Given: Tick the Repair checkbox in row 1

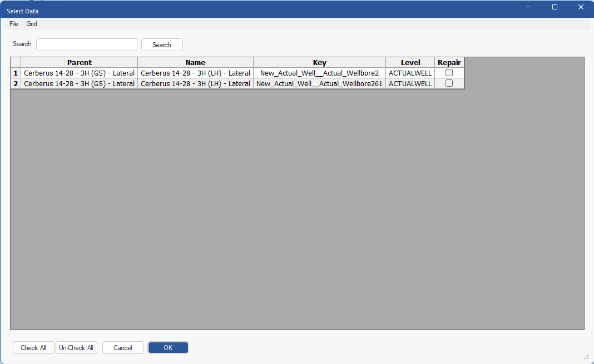Looking at the screenshot, I should [449, 73].
